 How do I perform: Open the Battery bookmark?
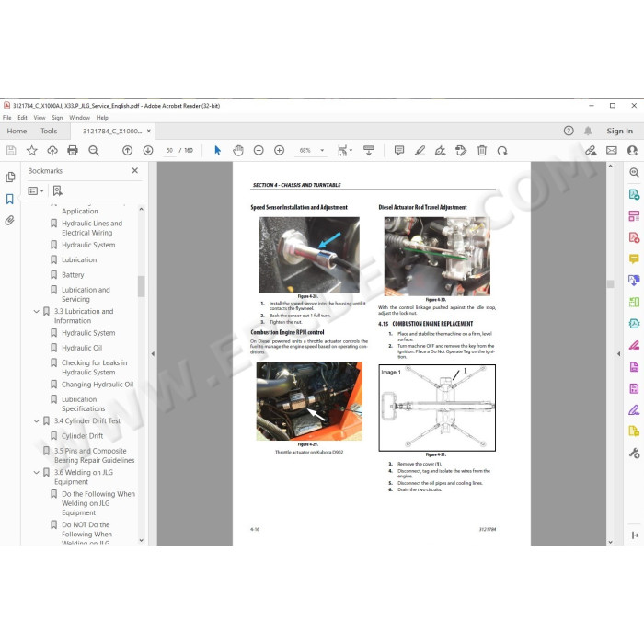point(73,275)
